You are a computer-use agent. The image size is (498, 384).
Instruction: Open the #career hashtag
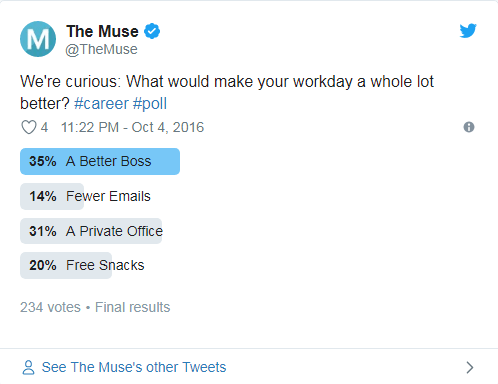(101, 104)
